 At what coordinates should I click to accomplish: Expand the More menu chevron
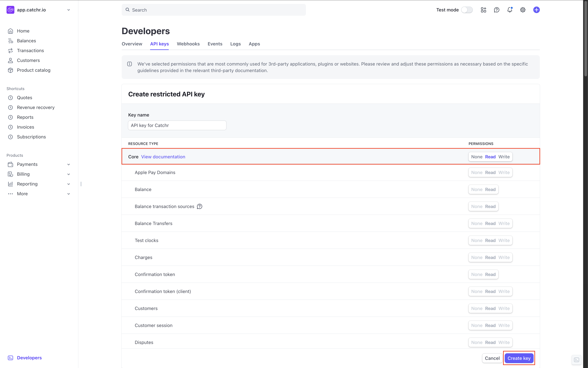click(x=69, y=194)
